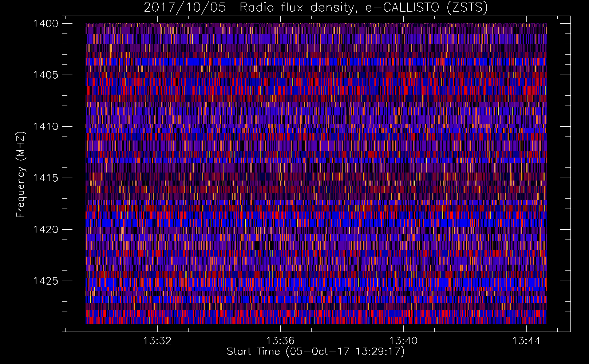Viewport: 589px width, 364px height.
Task: Select the 1405 frequency tick label
Action: coord(46,75)
